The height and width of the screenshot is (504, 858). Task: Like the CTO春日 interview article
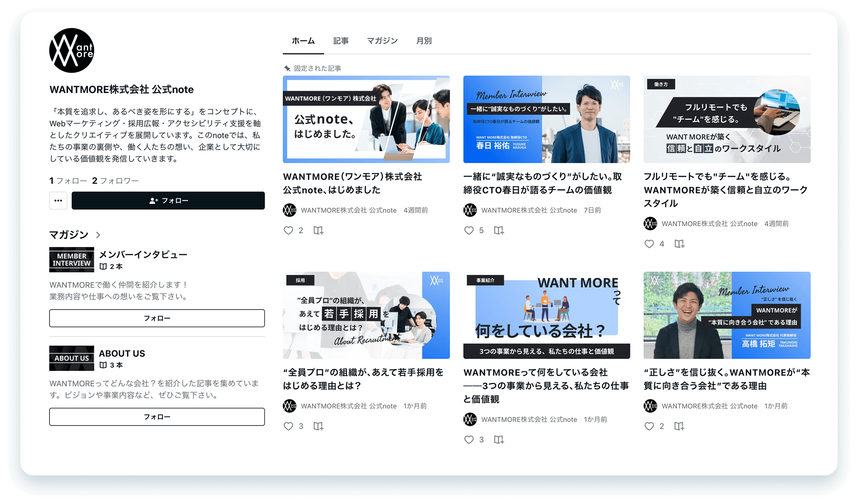(469, 230)
